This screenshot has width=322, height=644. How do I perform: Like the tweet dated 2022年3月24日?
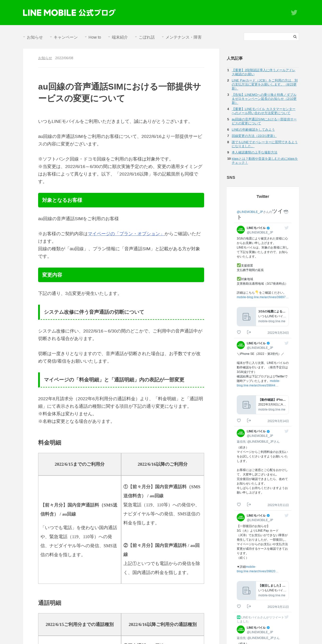pos(239,332)
